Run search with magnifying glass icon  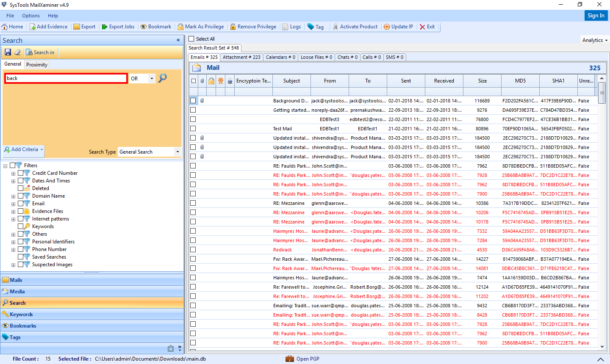coord(162,78)
